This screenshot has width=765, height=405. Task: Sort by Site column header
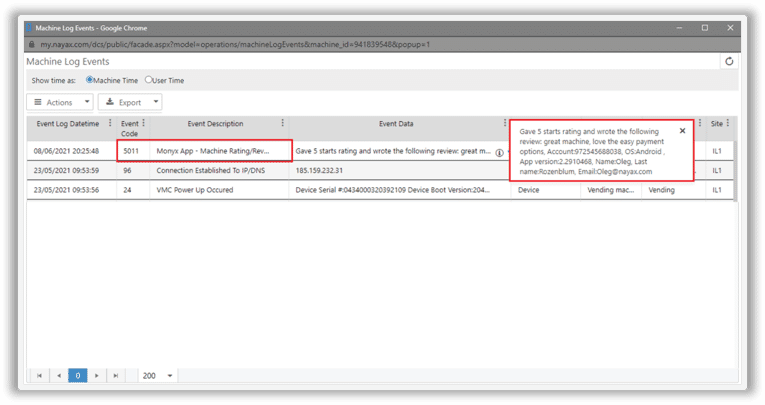pyautogui.click(x=716, y=124)
